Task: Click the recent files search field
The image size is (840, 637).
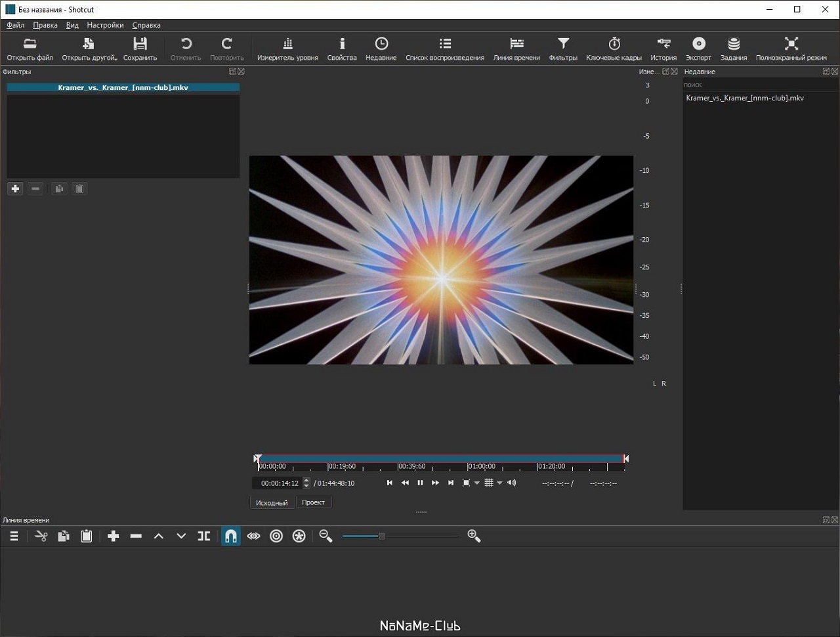Action: click(x=755, y=85)
